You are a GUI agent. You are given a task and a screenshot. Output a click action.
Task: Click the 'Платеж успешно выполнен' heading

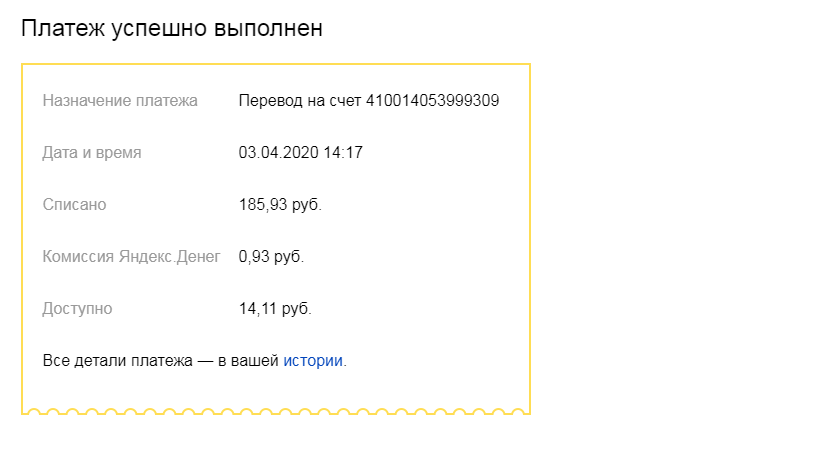(172, 29)
